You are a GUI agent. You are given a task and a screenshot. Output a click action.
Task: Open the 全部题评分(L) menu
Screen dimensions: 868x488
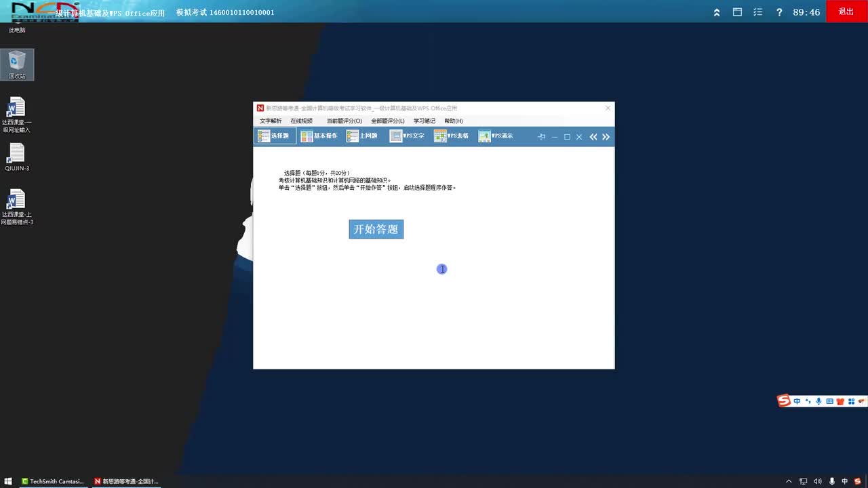(388, 121)
